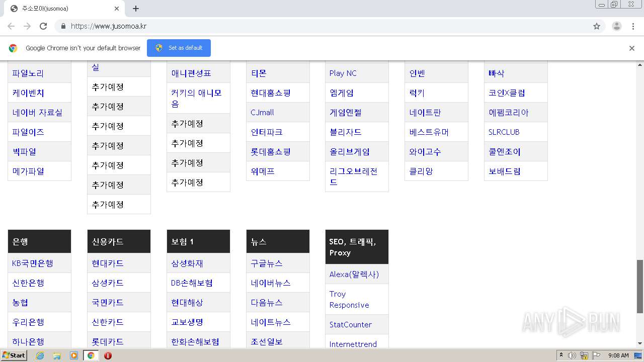Open the 네이버뉴스 link
The width and height of the screenshot is (644, 362).
coord(271,283)
